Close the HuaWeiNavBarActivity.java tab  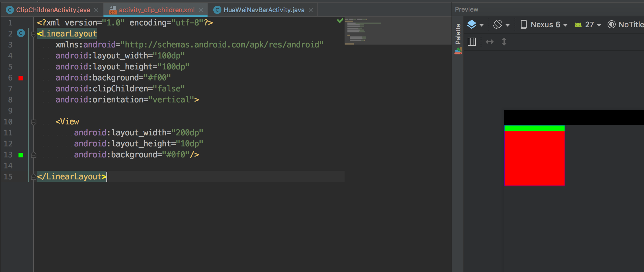[311, 10]
